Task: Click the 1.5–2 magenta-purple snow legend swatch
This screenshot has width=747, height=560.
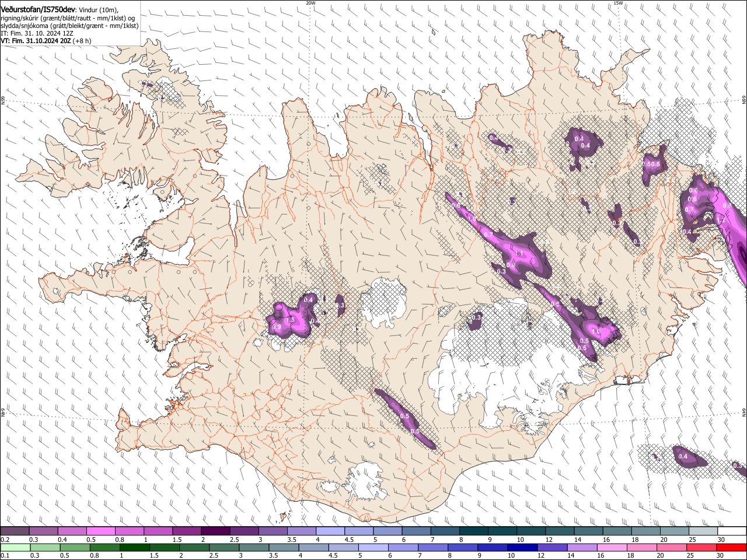Action: pos(187,531)
